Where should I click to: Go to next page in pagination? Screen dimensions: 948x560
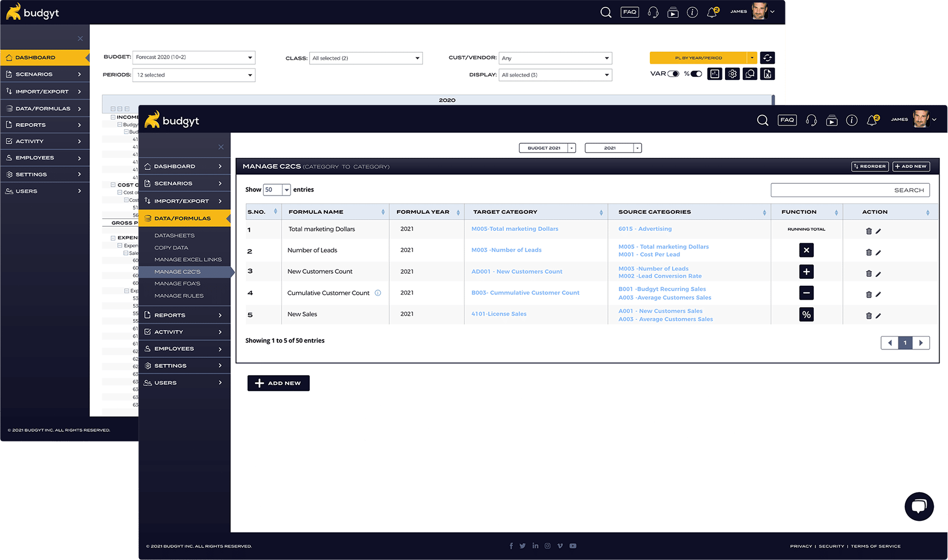click(921, 343)
